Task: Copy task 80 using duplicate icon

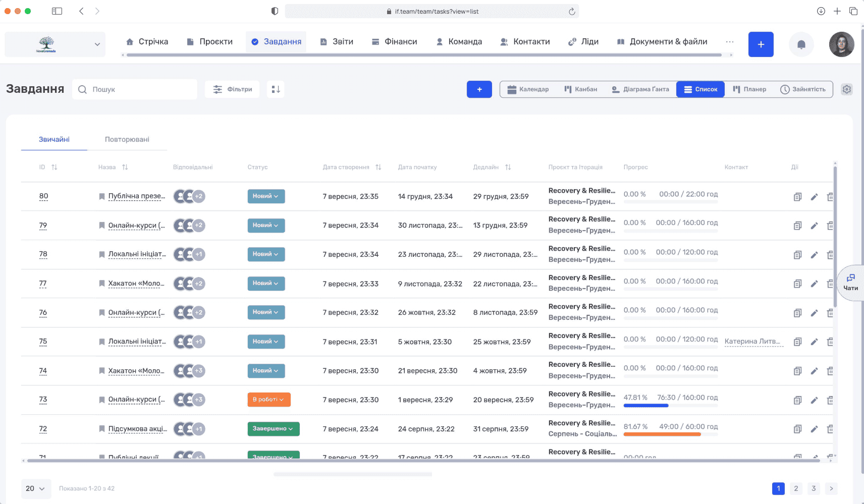Action: (797, 197)
